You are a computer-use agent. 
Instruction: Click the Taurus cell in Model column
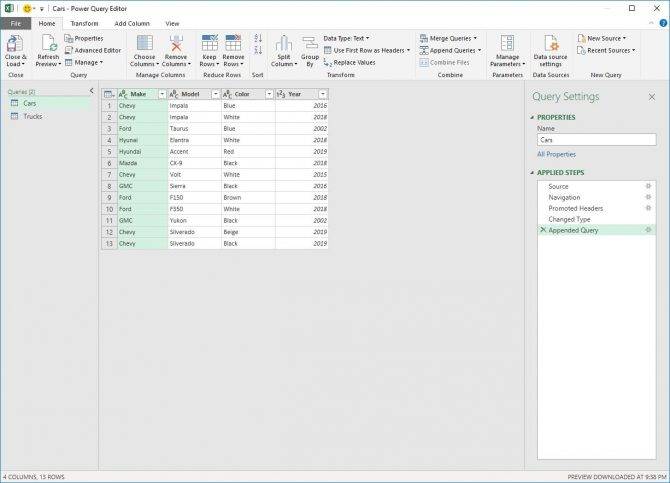coord(195,129)
